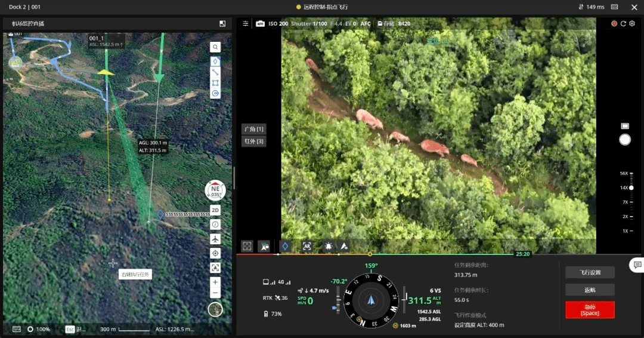Open the camera parameters adjustment panel
Image resolution: width=644 pixels, height=338 pixels.
pyautogui.click(x=246, y=24)
